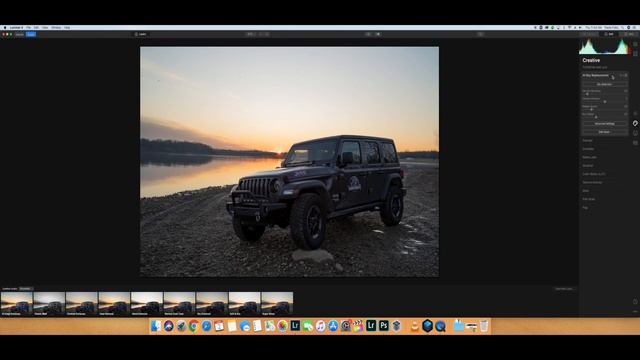Image resolution: width=640 pixels, height=360 pixels.
Task: Open the View menu
Action: click(x=45, y=27)
